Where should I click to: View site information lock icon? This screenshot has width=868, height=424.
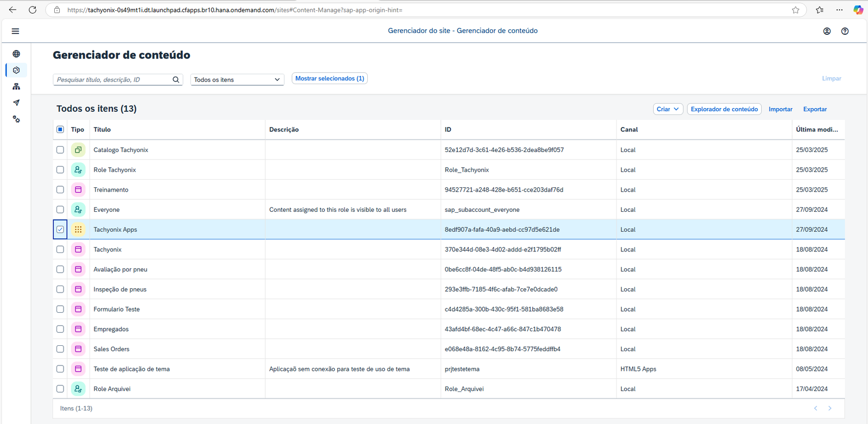(57, 10)
